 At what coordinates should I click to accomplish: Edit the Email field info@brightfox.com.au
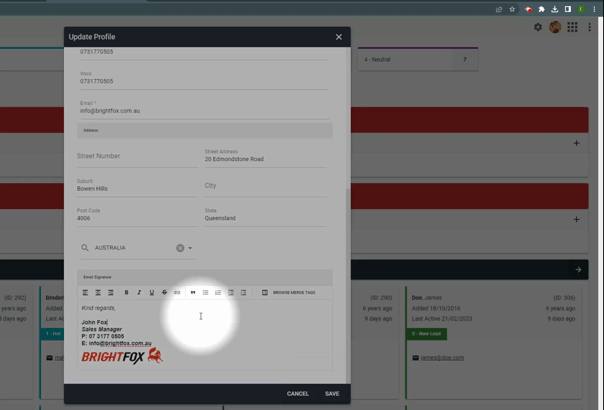pos(205,111)
